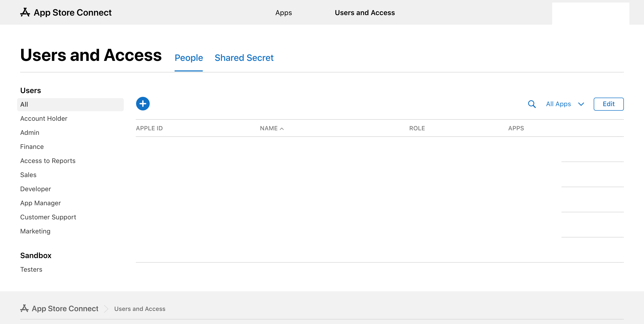The height and width of the screenshot is (324, 644).
Task: Click the blue plus add user button
Action: (x=143, y=104)
